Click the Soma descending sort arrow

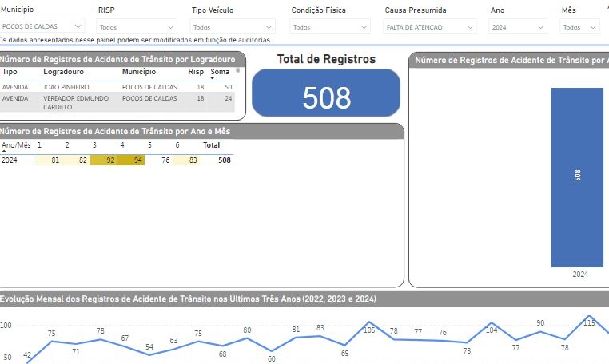213,78
